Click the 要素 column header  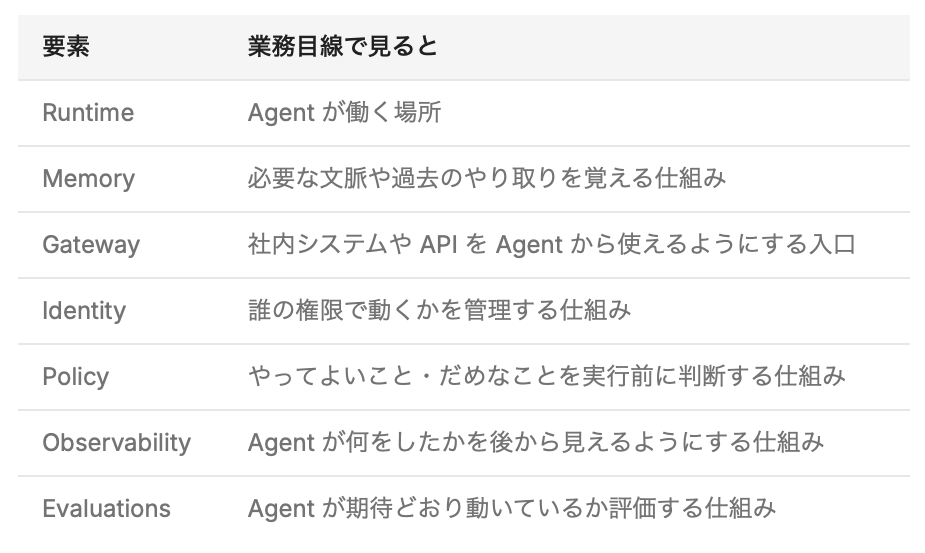tap(66, 47)
